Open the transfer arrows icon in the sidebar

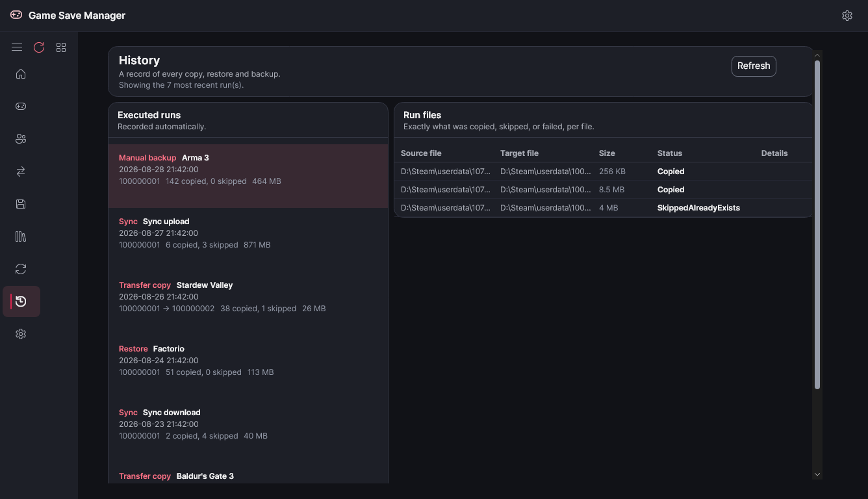[x=21, y=172]
